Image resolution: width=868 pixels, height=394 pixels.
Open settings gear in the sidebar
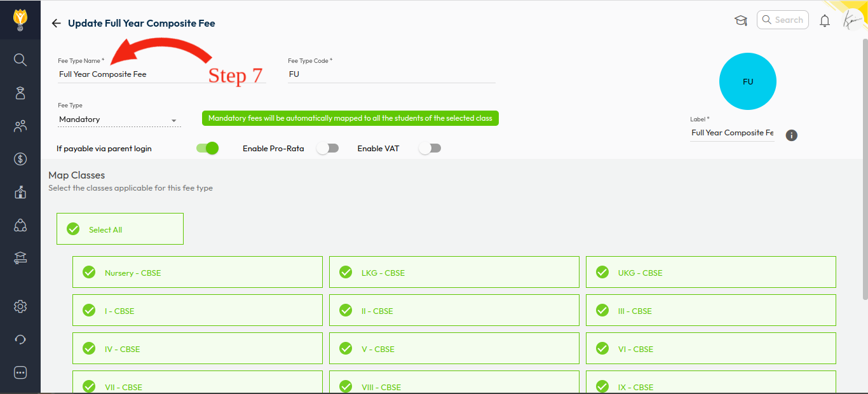click(x=20, y=306)
